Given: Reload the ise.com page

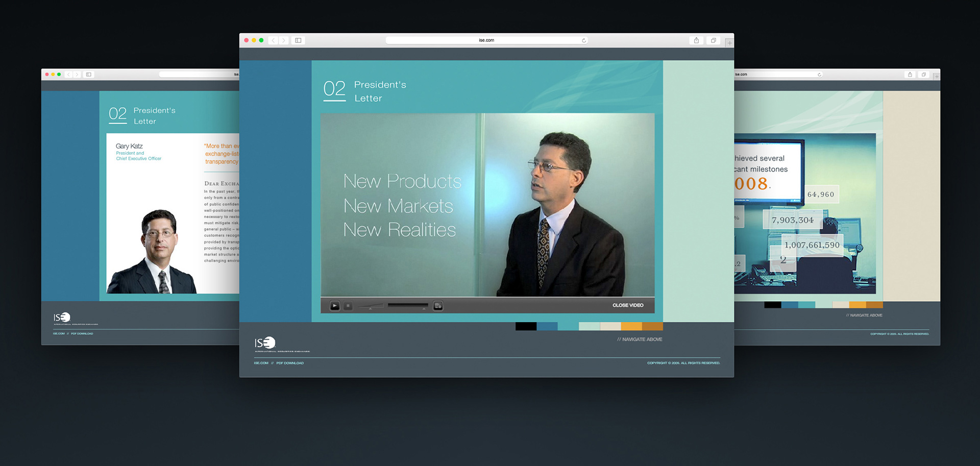Looking at the screenshot, I should coord(584,40).
